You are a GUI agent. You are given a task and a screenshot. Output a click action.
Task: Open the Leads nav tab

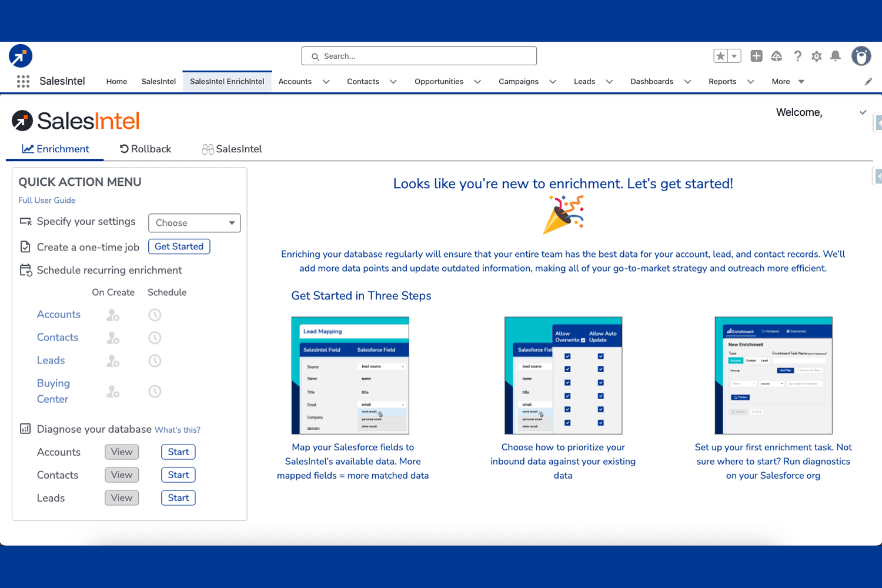click(x=584, y=82)
